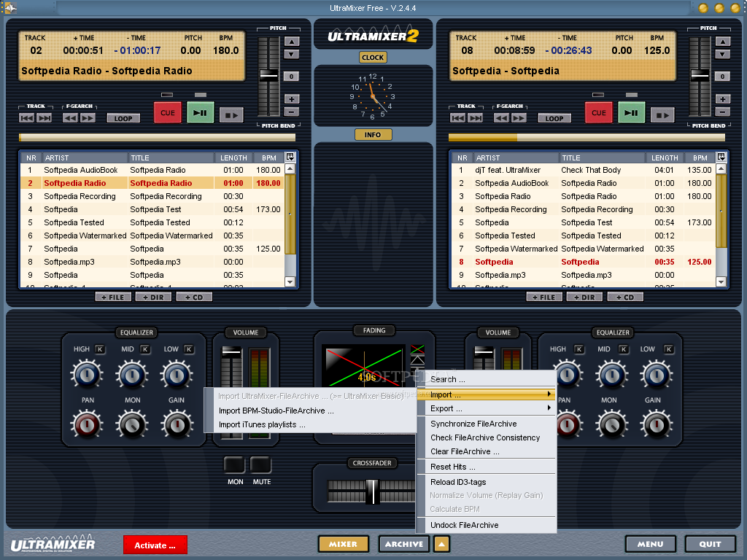Click the left deck red CUE button

pos(168,113)
